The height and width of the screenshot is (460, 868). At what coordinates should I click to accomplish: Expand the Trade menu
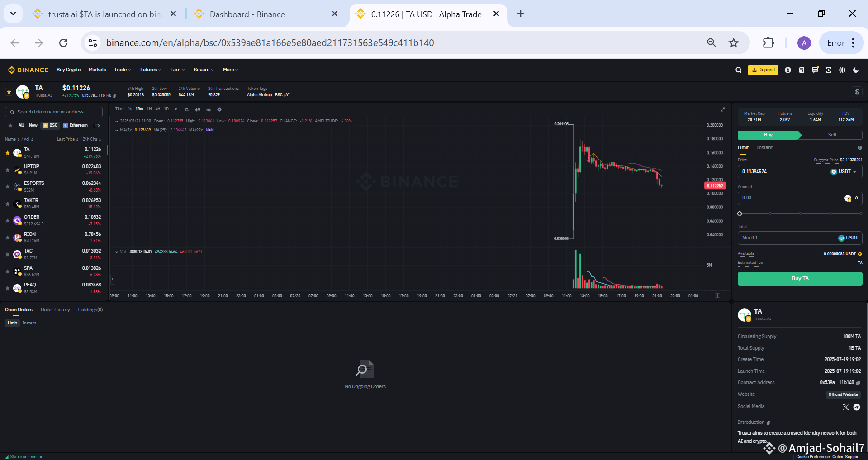pyautogui.click(x=123, y=70)
